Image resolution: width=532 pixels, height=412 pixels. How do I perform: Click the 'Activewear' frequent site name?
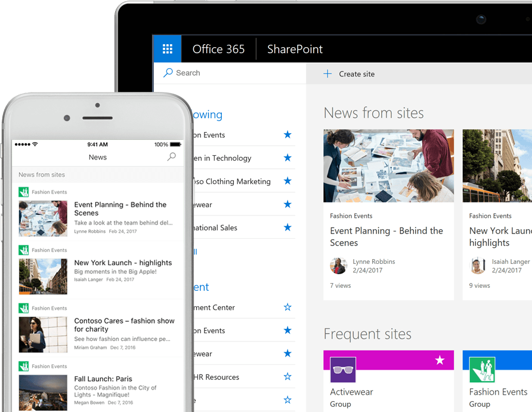[x=351, y=392]
